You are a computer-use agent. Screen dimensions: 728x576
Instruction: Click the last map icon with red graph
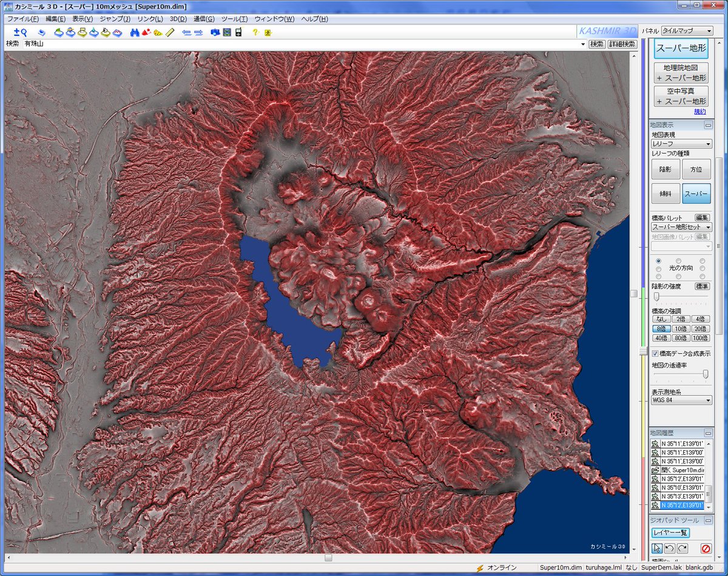point(116,32)
